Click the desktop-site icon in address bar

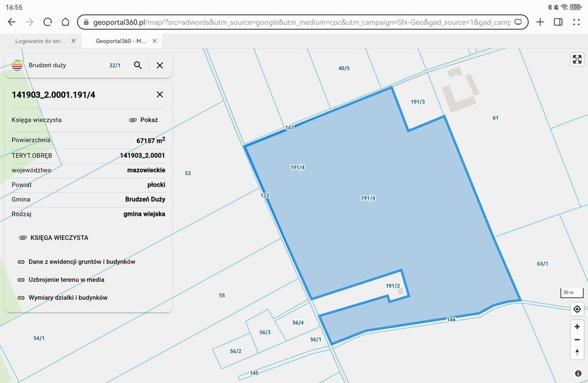coord(518,22)
